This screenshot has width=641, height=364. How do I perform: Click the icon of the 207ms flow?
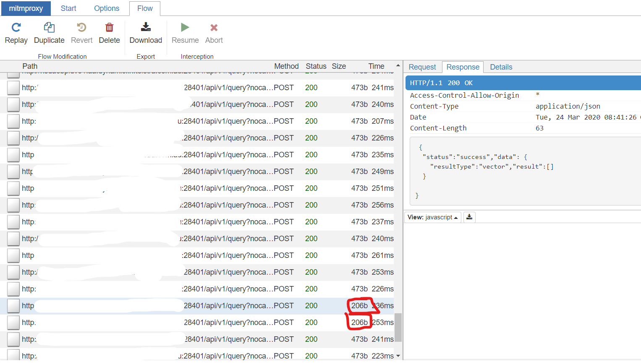coord(13,121)
